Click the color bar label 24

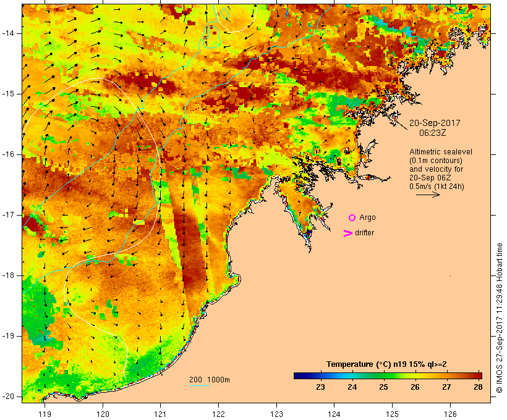coord(352,387)
